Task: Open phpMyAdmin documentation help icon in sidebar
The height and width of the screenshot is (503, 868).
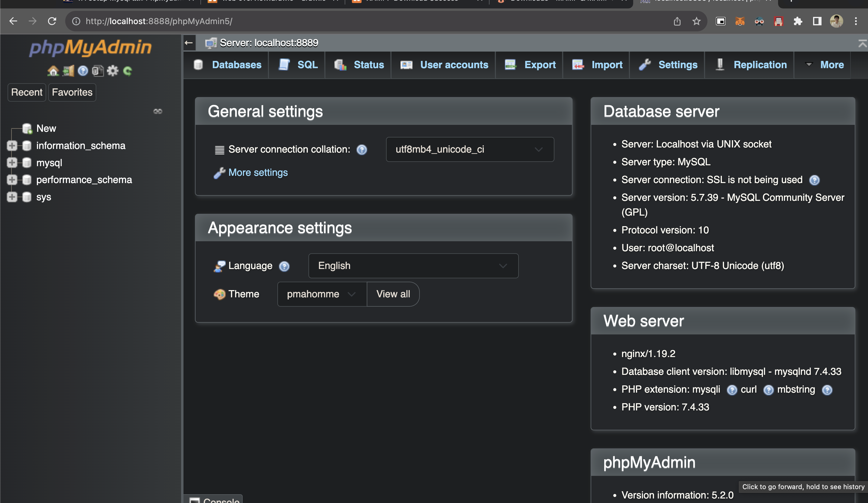Action: click(83, 71)
